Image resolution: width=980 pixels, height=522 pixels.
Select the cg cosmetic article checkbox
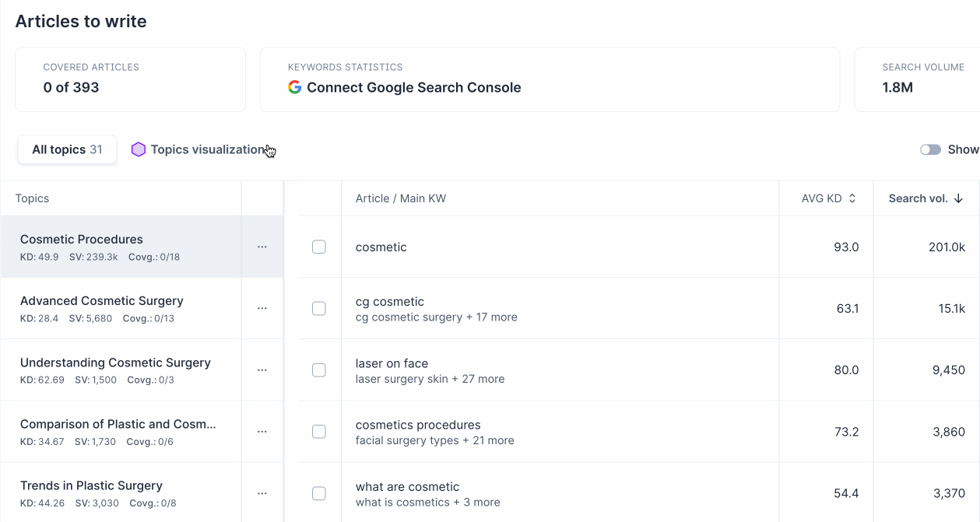(x=319, y=308)
